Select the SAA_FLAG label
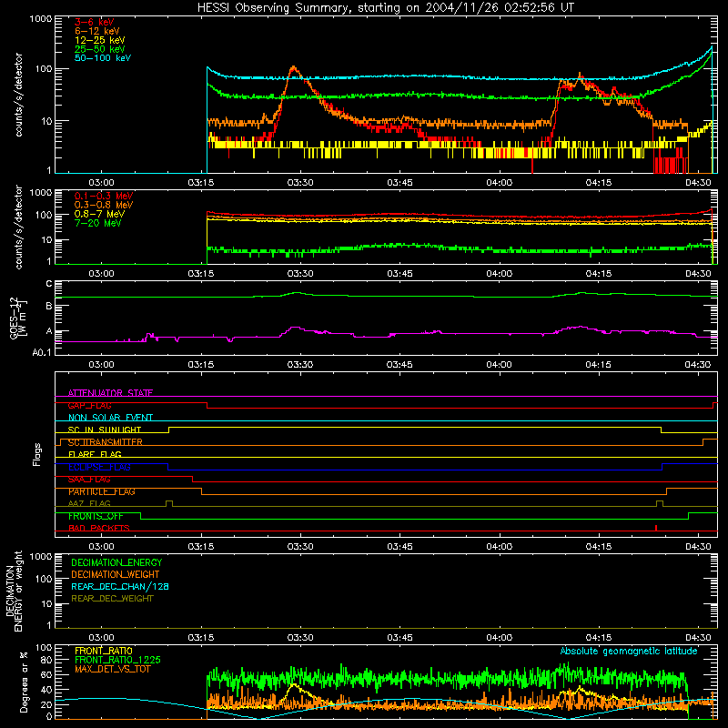This screenshot has width=728, height=728. [89, 480]
